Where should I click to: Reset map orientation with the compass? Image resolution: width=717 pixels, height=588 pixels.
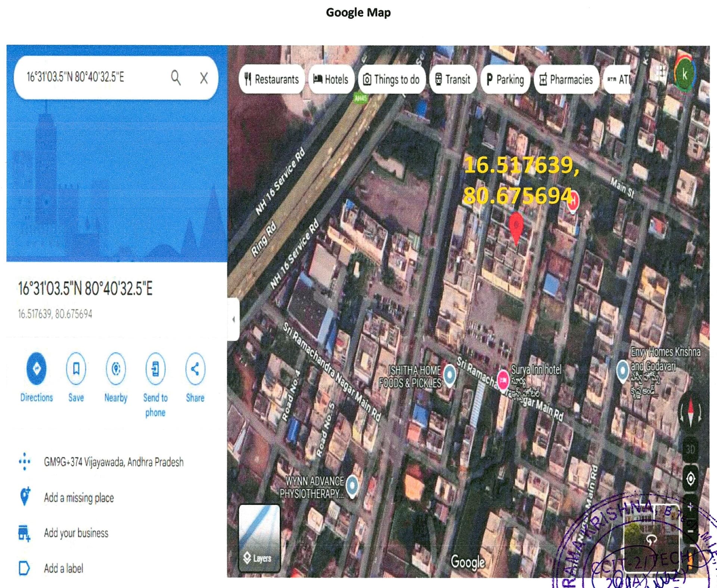[690, 413]
